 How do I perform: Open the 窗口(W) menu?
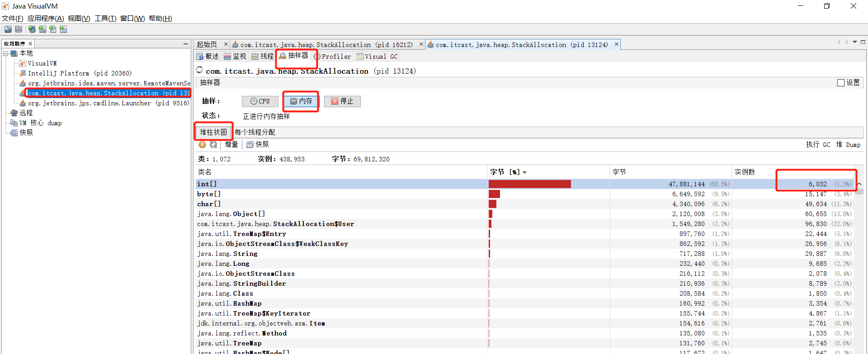(x=132, y=19)
